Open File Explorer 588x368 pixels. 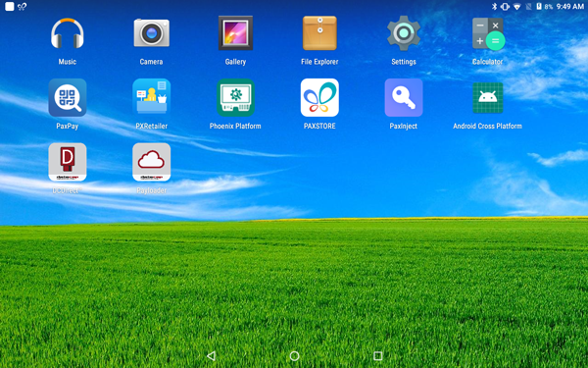pos(319,33)
